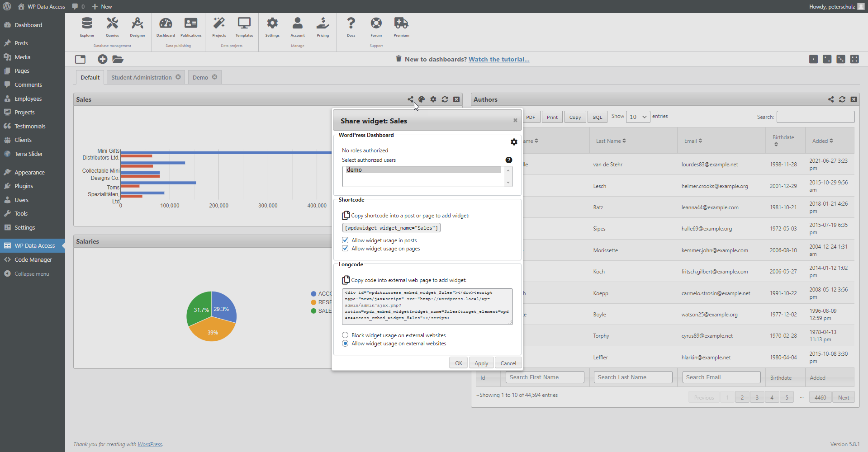Select Block widget usage on external websites
Image resolution: width=868 pixels, height=452 pixels.
point(345,335)
